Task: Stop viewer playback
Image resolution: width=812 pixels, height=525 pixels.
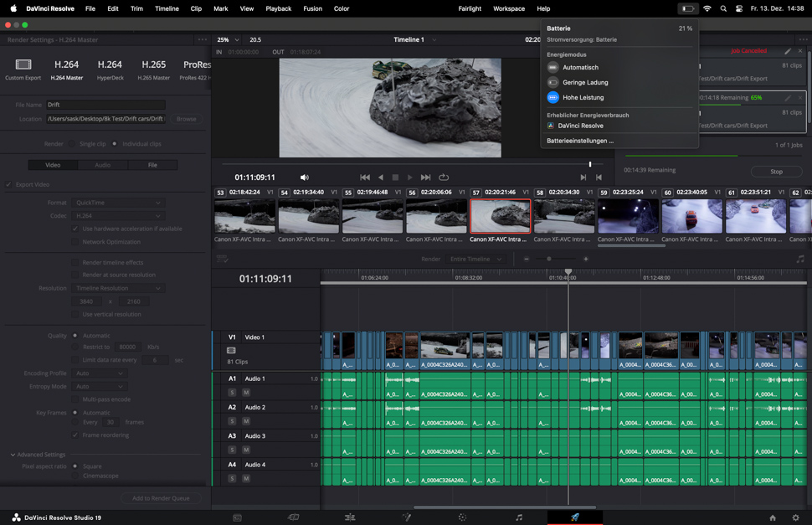Action: click(x=395, y=177)
